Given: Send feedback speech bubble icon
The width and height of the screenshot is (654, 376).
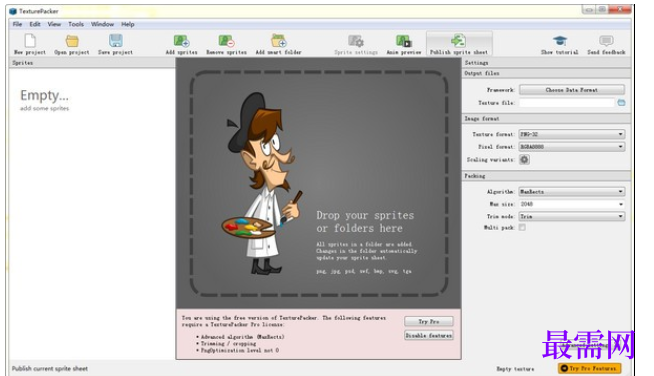Looking at the screenshot, I should tap(606, 41).
